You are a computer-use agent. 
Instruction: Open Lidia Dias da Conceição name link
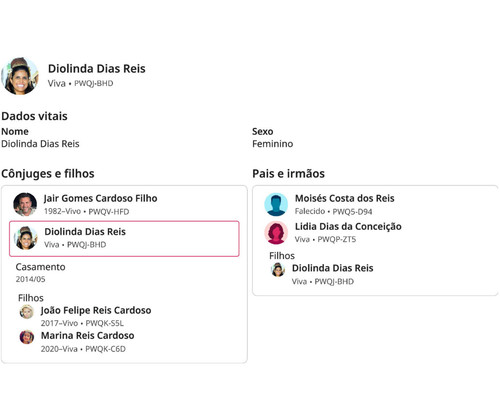coord(348,227)
